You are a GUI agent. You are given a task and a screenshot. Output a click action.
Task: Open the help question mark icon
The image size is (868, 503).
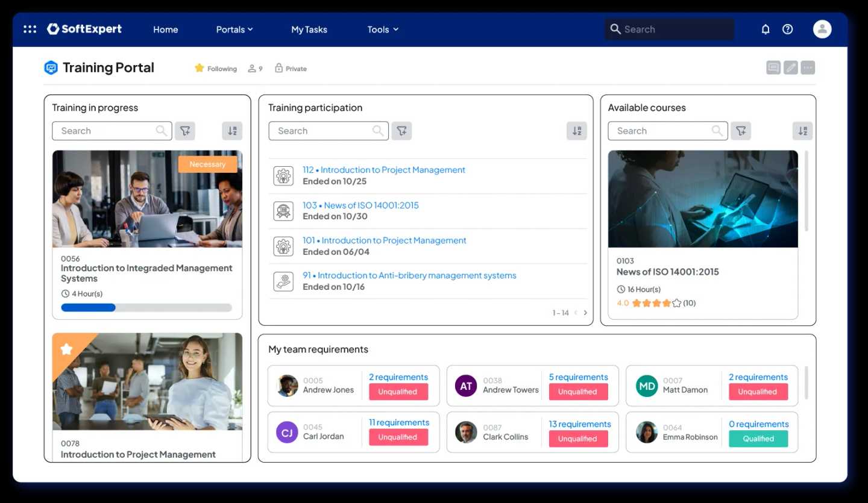coord(787,29)
